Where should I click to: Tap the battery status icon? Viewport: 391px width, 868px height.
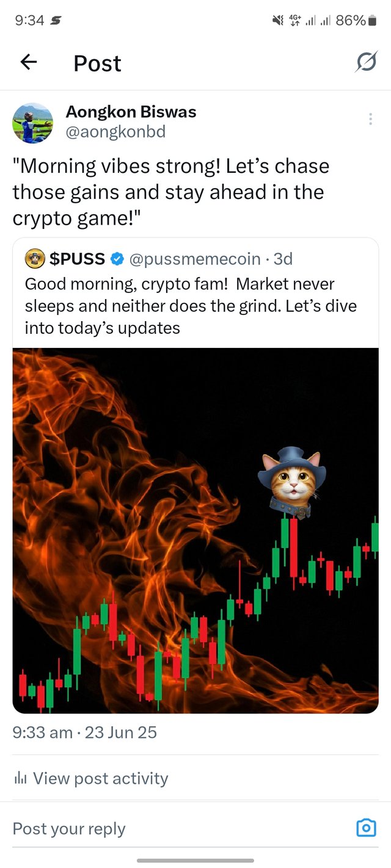(x=373, y=21)
